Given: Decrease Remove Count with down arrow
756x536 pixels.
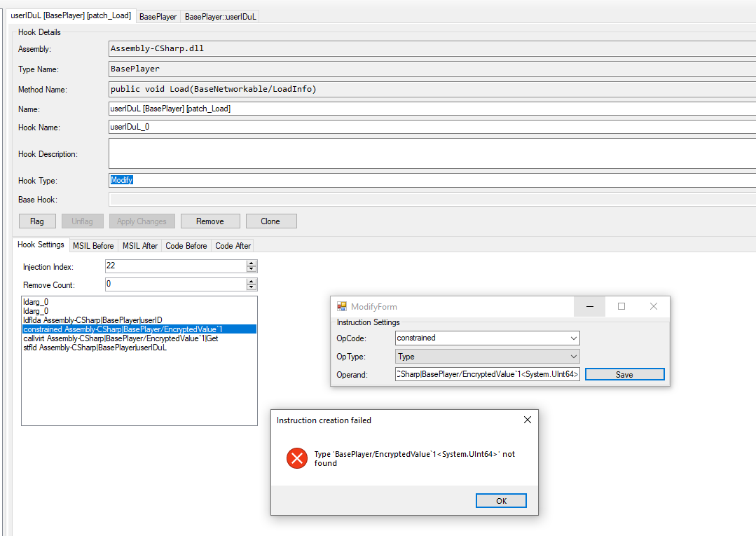Looking at the screenshot, I should click(252, 287).
